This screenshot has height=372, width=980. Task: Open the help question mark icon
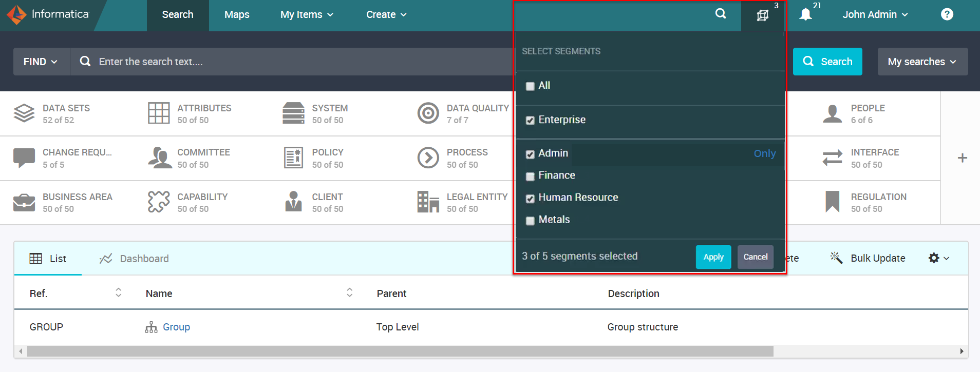tap(947, 14)
